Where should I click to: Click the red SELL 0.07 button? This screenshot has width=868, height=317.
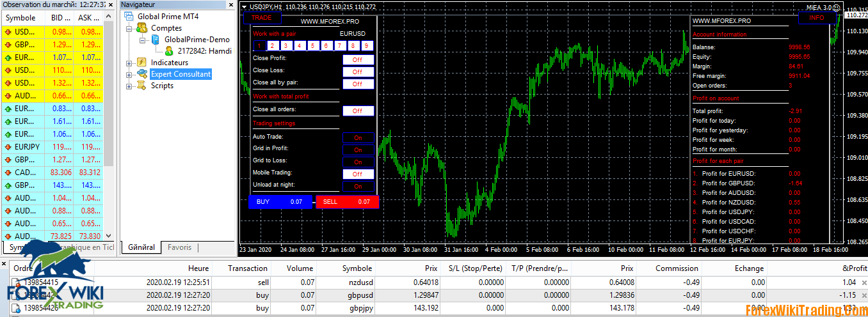(347, 202)
